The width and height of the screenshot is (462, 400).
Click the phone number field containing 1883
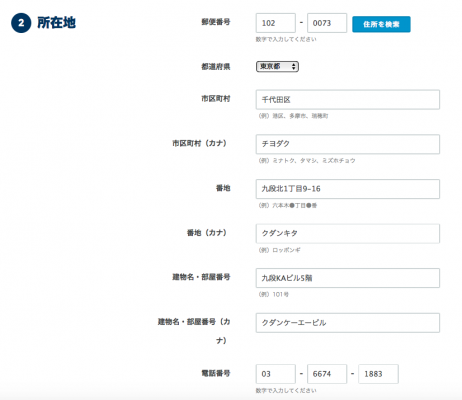tap(378, 374)
